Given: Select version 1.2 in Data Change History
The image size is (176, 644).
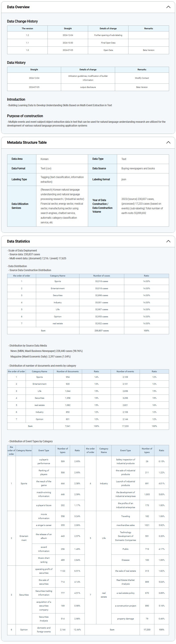Looking at the screenshot, I should 27,35.
